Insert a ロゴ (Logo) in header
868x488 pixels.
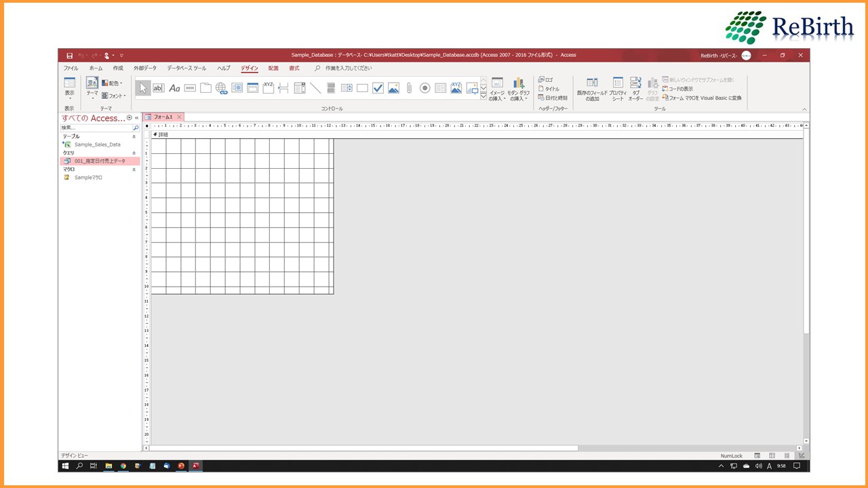(x=546, y=80)
